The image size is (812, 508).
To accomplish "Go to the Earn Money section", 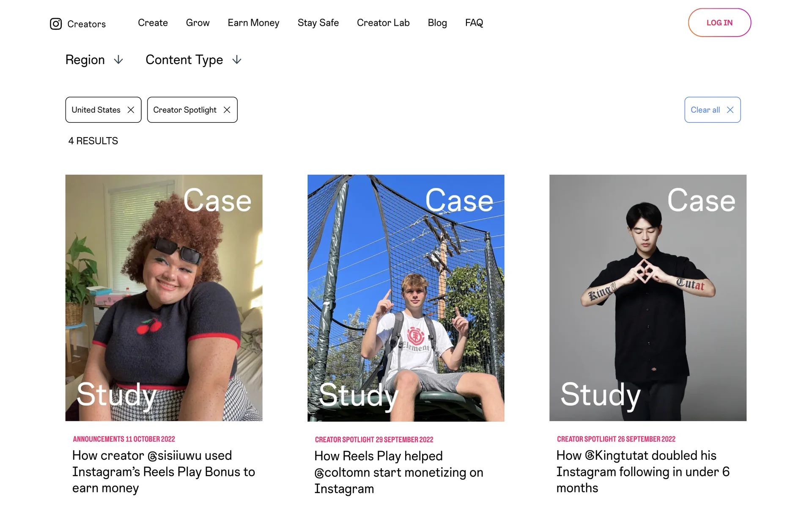I will pos(253,23).
